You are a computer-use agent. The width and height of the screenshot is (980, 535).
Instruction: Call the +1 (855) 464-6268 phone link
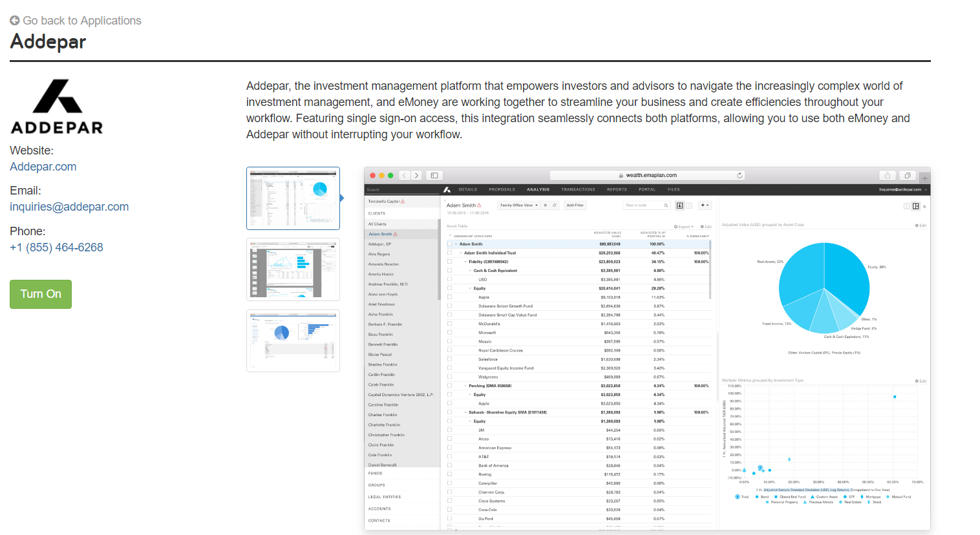[56, 247]
